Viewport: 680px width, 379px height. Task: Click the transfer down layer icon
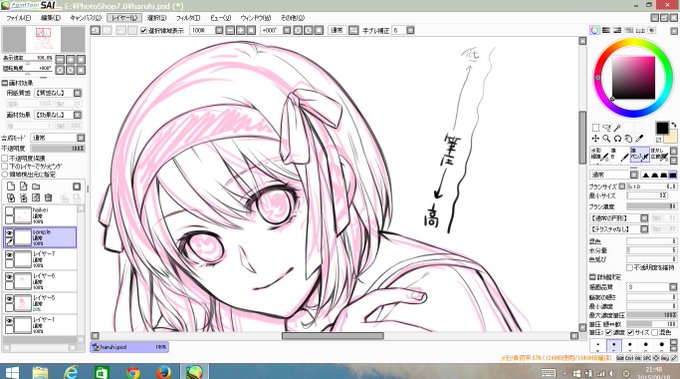coord(11,198)
